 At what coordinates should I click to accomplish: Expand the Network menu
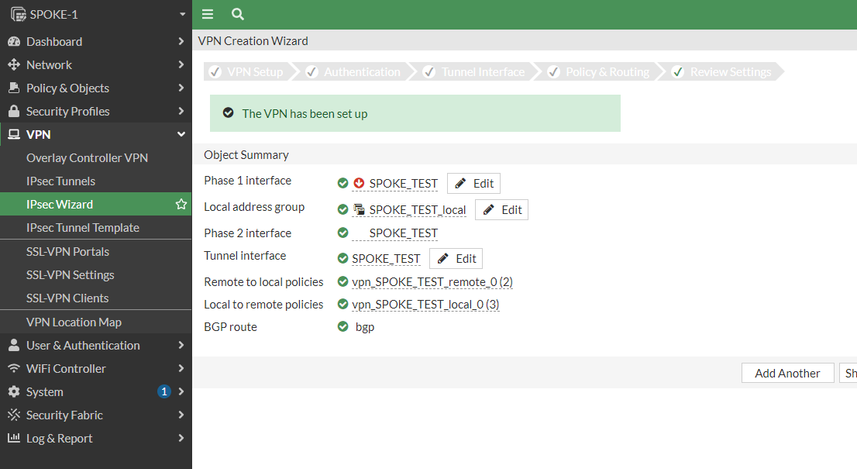[x=181, y=65]
